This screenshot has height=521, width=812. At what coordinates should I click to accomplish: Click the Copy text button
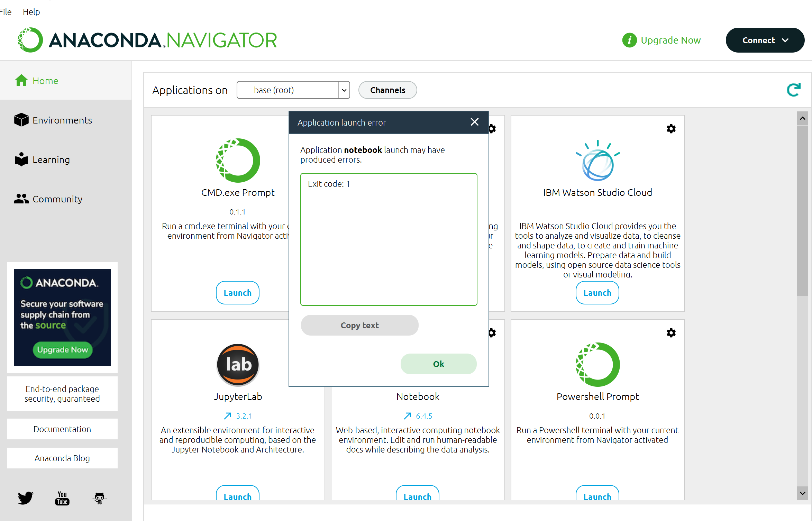click(359, 325)
